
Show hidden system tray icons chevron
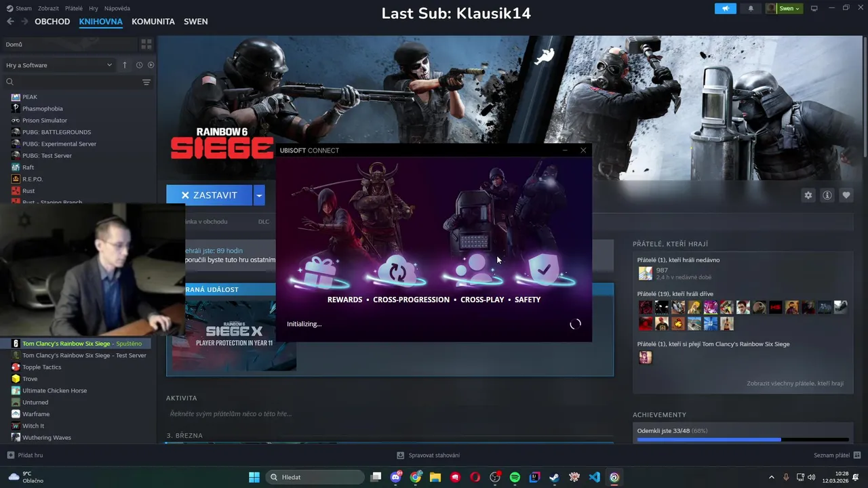(771, 477)
